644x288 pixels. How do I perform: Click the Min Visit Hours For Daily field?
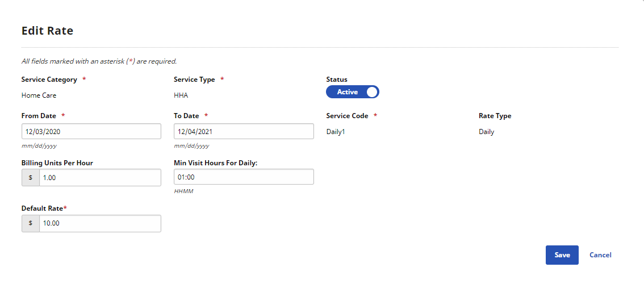[244, 177]
